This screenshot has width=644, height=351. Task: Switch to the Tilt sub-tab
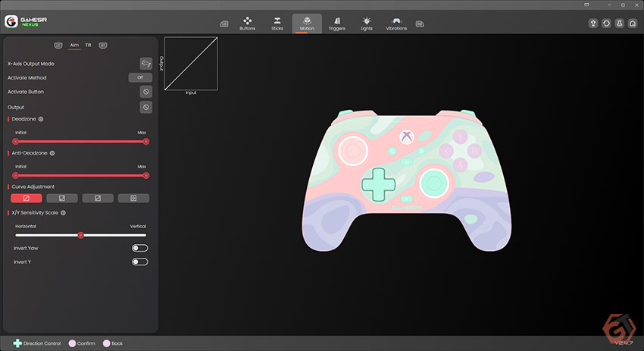pos(89,45)
